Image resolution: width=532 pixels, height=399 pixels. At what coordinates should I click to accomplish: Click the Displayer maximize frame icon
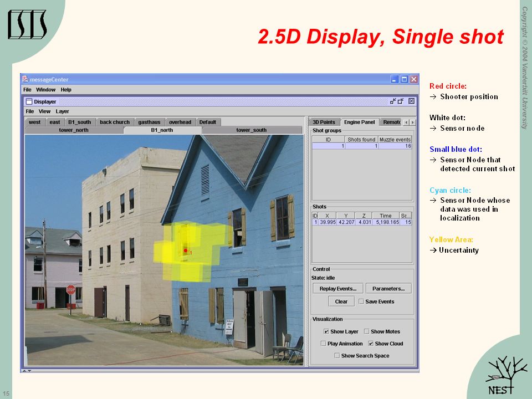(401, 101)
